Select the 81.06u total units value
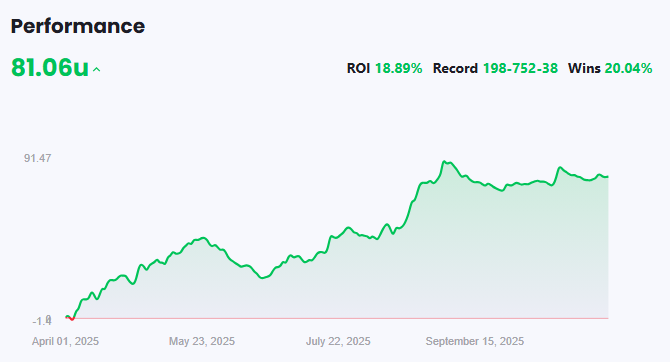 [x=50, y=68]
